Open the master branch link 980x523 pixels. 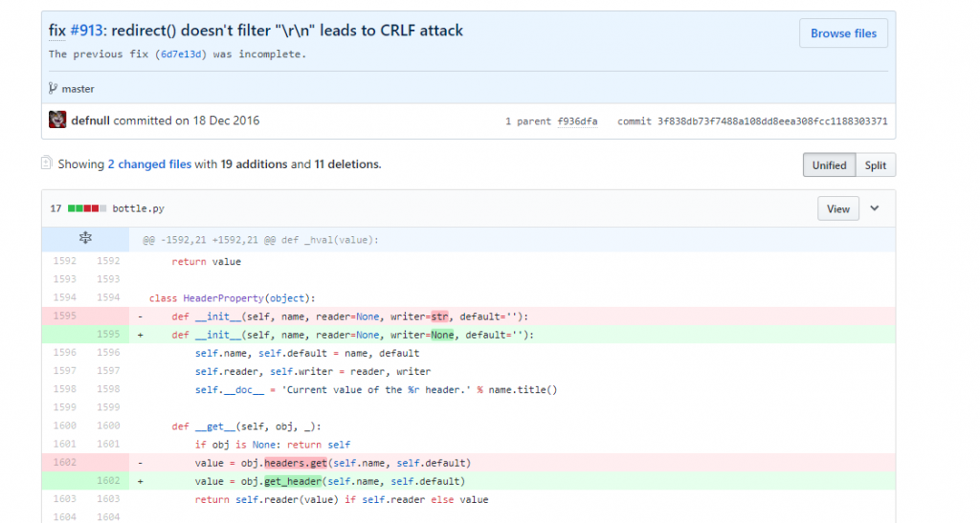pos(78,89)
